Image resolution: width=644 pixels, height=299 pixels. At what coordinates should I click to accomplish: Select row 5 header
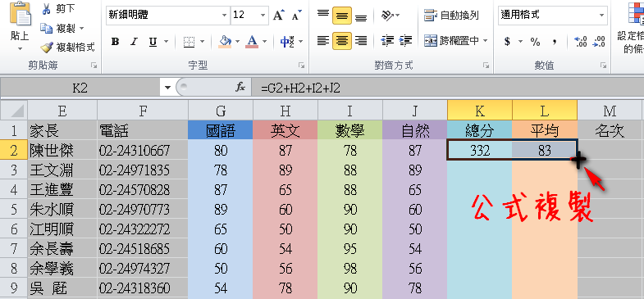(x=14, y=210)
